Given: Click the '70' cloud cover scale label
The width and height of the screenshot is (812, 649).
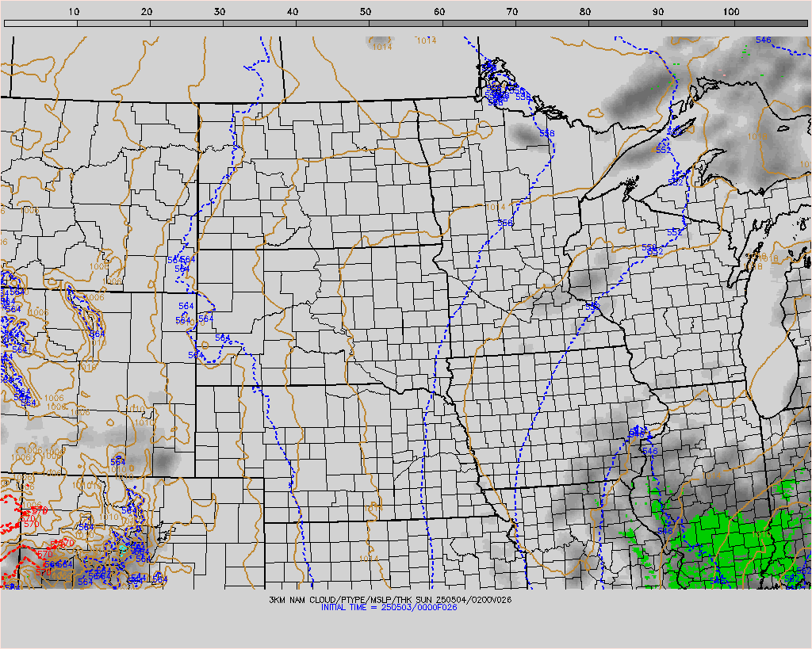Looking at the screenshot, I should [512, 11].
